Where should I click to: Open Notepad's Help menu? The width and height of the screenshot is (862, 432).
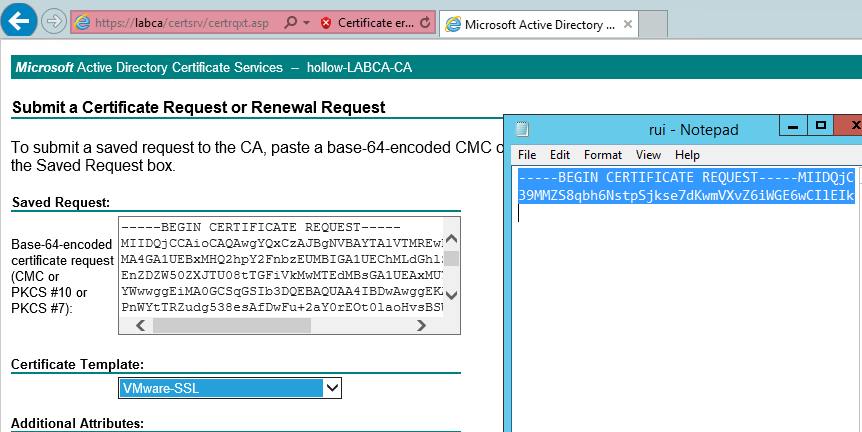pyautogui.click(x=687, y=155)
